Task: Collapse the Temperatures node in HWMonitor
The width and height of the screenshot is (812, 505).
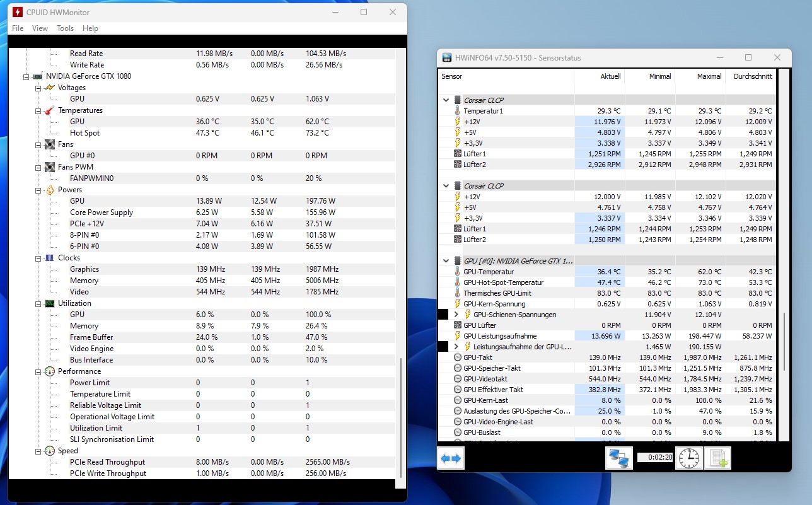Action: (38, 110)
